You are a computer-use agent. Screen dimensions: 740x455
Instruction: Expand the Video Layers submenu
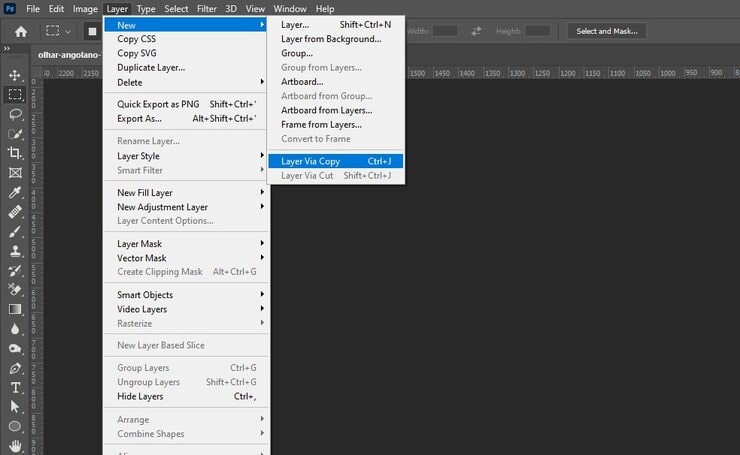186,309
